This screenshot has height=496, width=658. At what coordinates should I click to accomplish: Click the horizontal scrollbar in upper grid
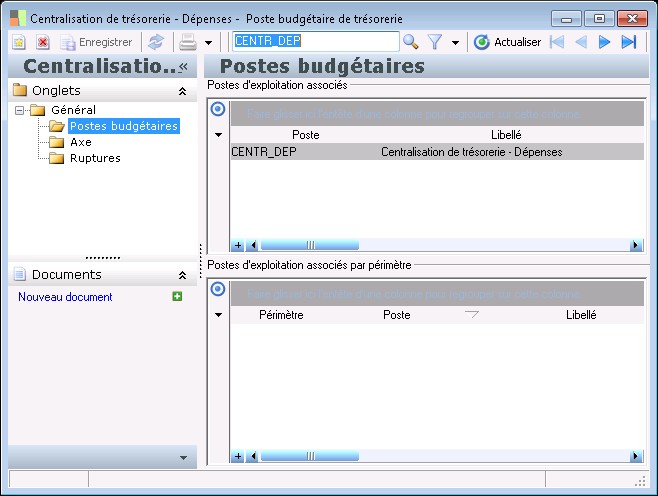coord(310,245)
